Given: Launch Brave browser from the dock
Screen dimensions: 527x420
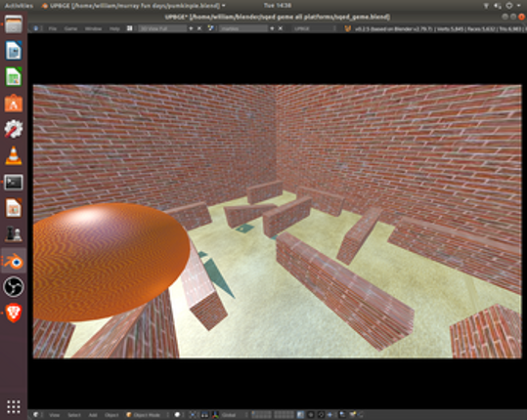Looking at the screenshot, I should (14, 313).
